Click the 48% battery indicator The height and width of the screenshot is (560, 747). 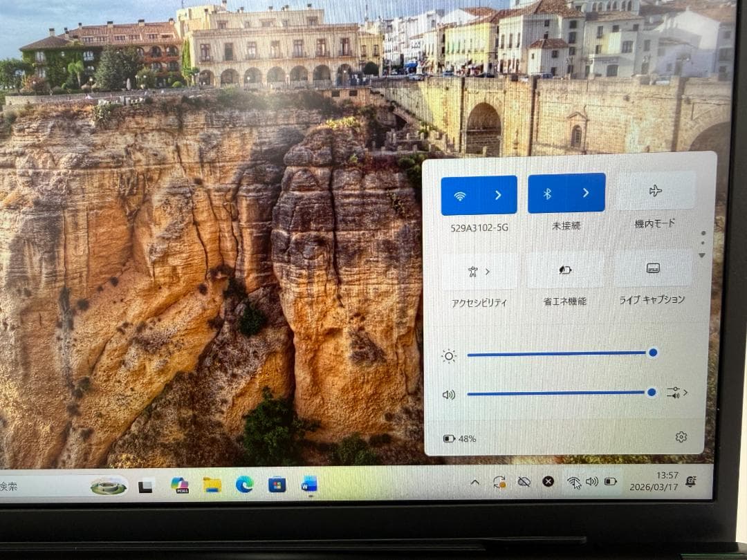pos(460,438)
